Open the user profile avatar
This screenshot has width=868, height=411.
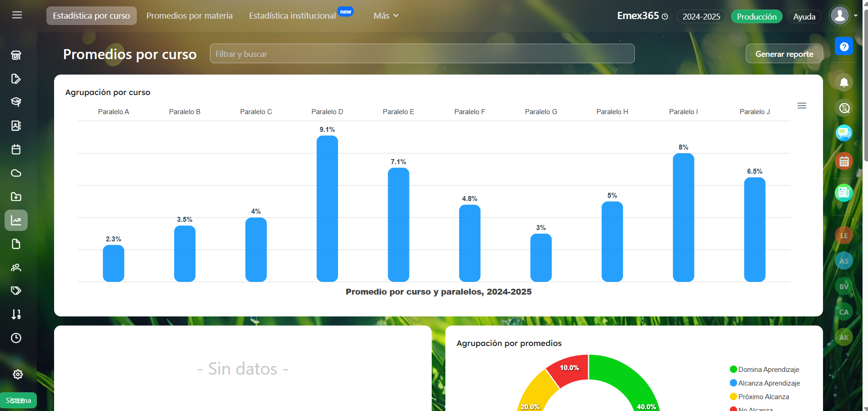(840, 15)
